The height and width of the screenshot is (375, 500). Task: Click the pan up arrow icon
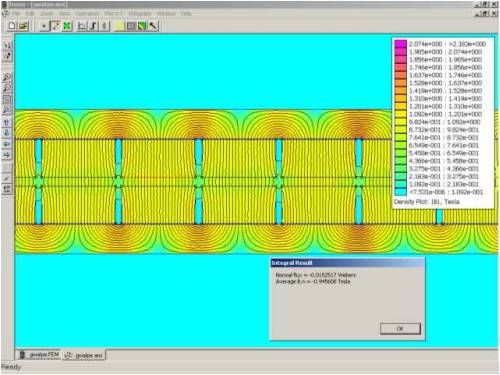click(7, 122)
